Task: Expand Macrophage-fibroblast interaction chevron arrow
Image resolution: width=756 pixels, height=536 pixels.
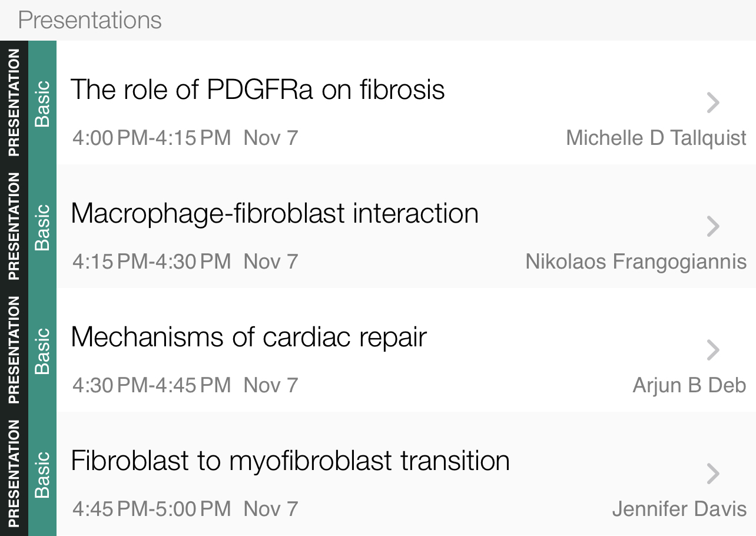Action: point(713,226)
